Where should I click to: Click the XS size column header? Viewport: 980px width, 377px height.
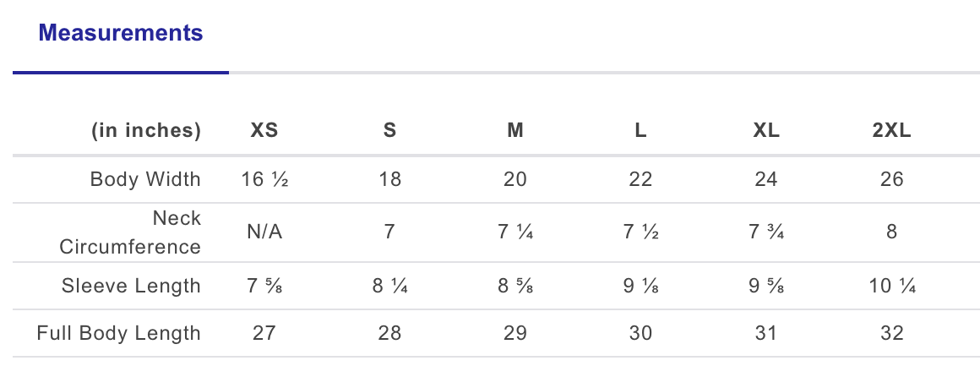[x=264, y=131]
